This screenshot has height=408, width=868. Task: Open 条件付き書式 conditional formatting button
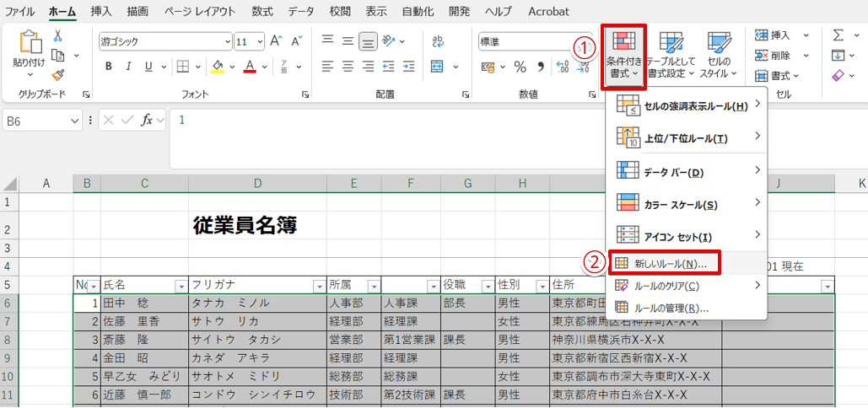623,56
